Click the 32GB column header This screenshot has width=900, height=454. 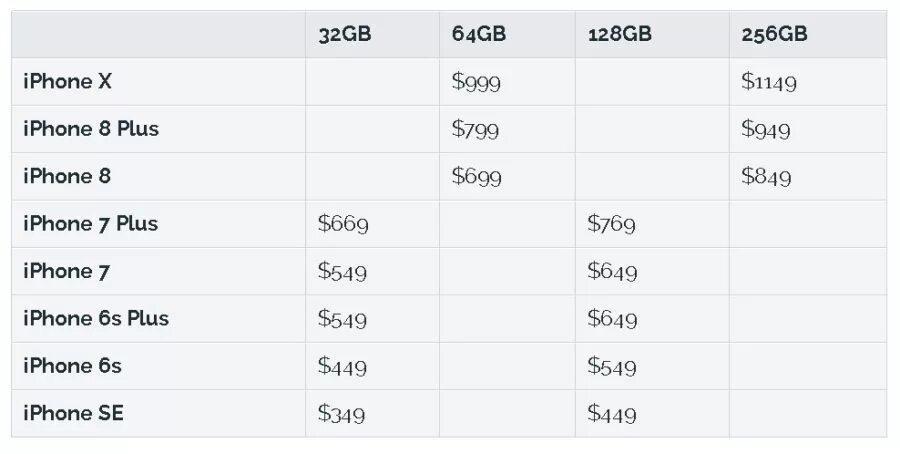tap(345, 34)
